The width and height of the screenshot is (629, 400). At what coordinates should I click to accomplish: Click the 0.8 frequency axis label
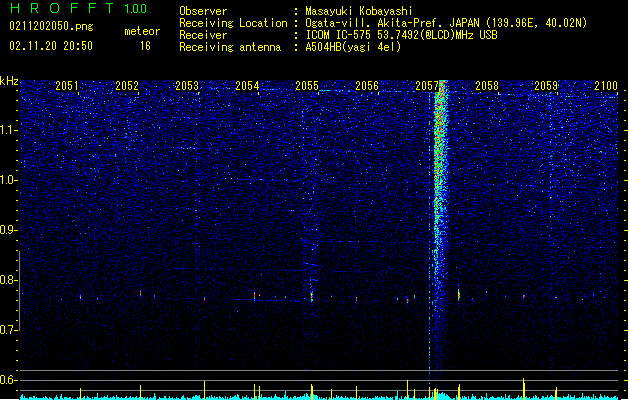(x=8, y=280)
